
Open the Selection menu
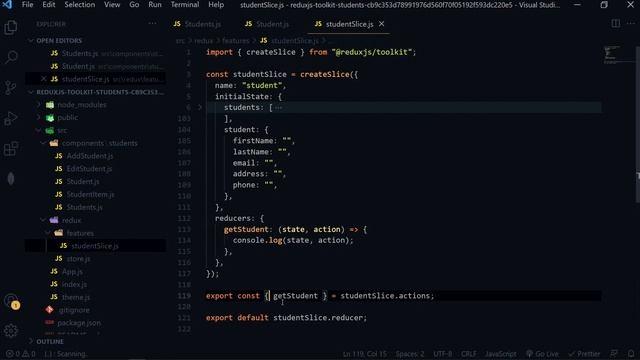click(x=80, y=5)
